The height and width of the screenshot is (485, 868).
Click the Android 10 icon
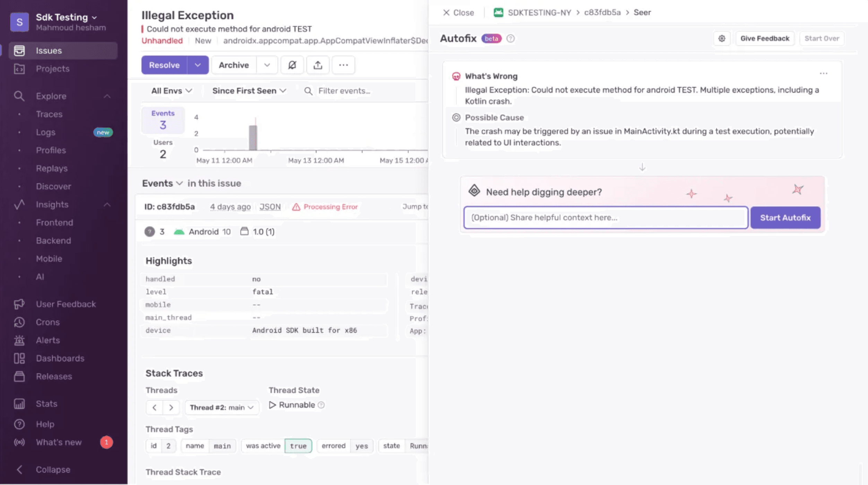179,231
